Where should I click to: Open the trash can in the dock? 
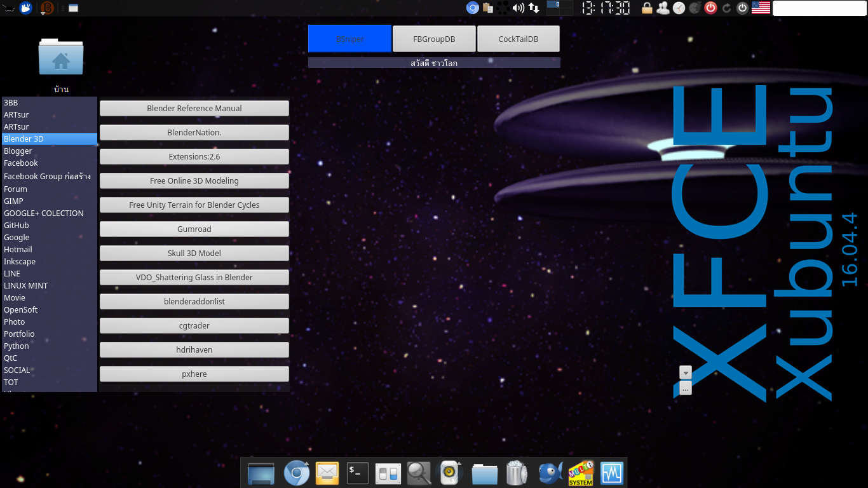pos(516,473)
